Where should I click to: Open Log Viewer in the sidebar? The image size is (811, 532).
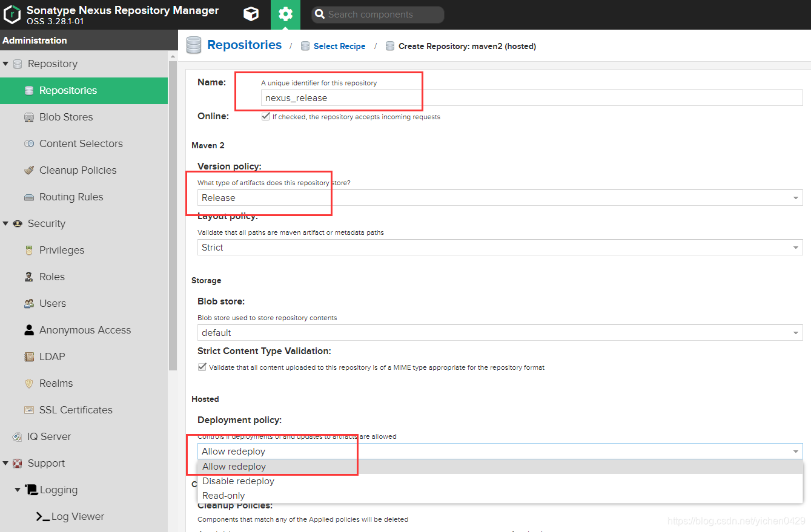coord(78,517)
